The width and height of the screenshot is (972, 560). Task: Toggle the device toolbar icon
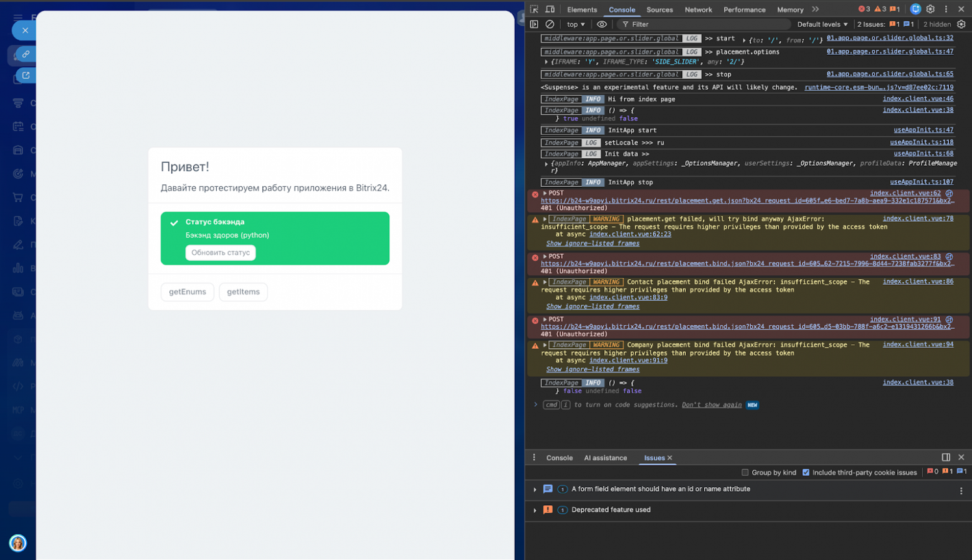coord(550,9)
